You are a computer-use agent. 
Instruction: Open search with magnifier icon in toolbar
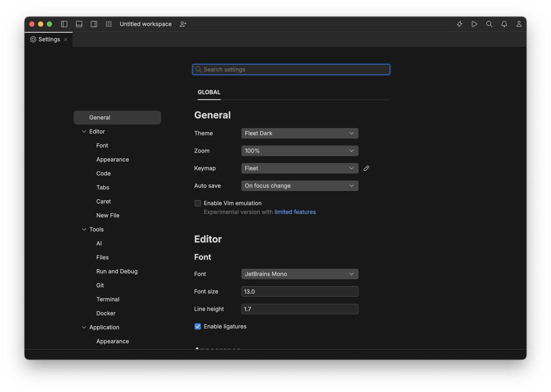click(489, 24)
